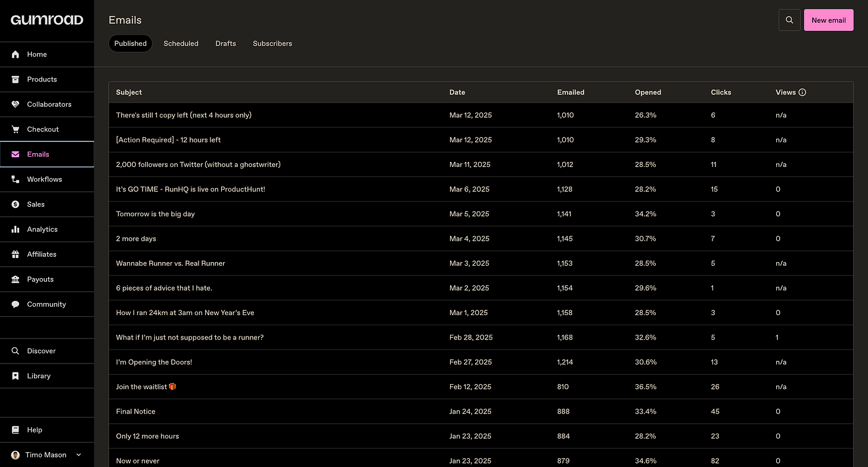Click the Emails envelope icon
Viewport: 868px width, 467px height.
pos(15,154)
